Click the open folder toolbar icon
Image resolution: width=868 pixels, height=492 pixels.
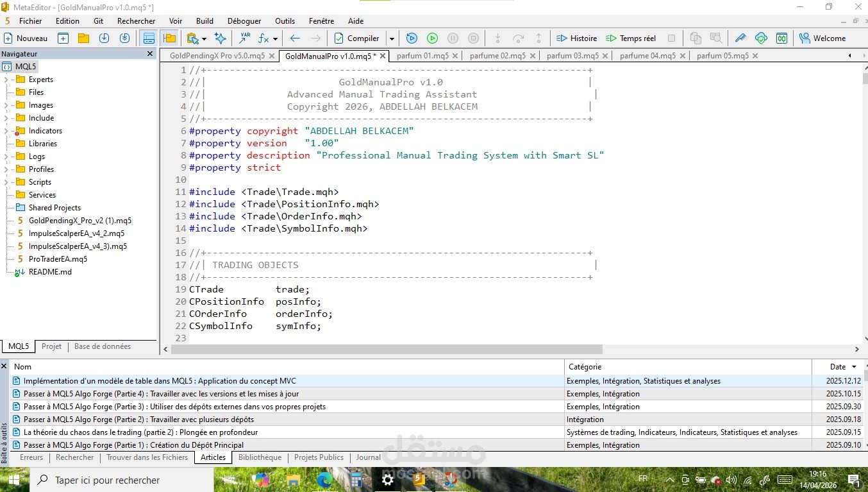[83, 38]
